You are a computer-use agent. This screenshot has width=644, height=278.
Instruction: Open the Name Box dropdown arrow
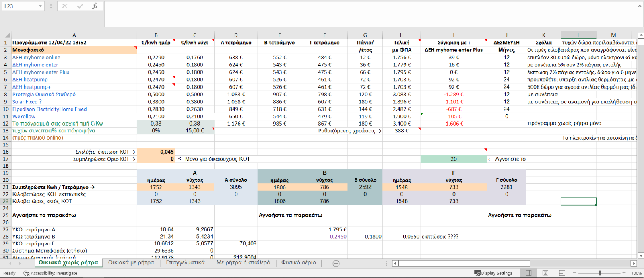[x=40, y=6]
